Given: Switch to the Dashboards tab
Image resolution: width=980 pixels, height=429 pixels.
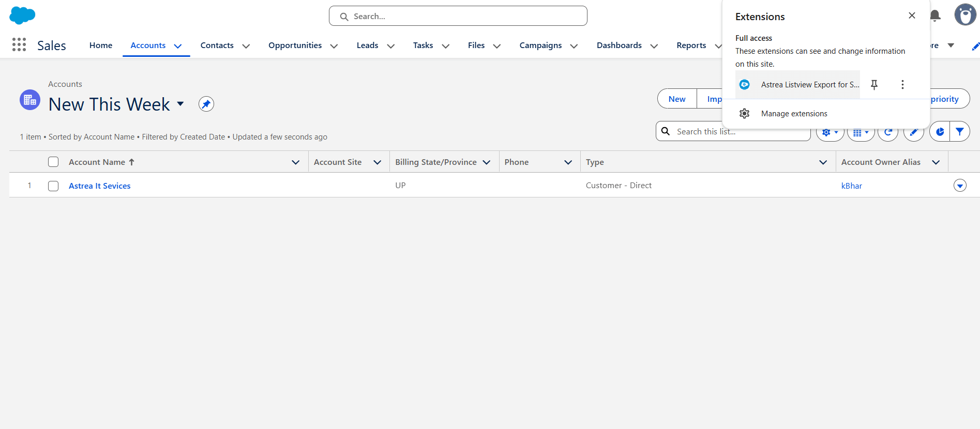Looking at the screenshot, I should tap(619, 45).
